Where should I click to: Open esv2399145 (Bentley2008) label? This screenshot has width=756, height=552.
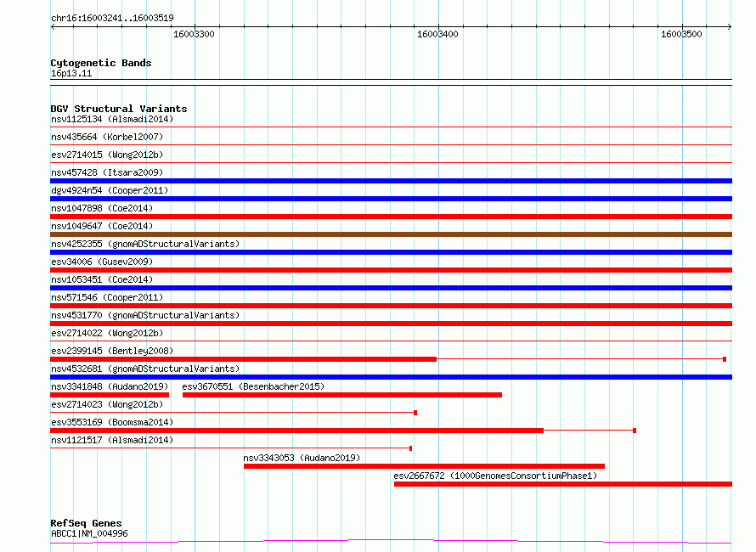click(112, 351)
